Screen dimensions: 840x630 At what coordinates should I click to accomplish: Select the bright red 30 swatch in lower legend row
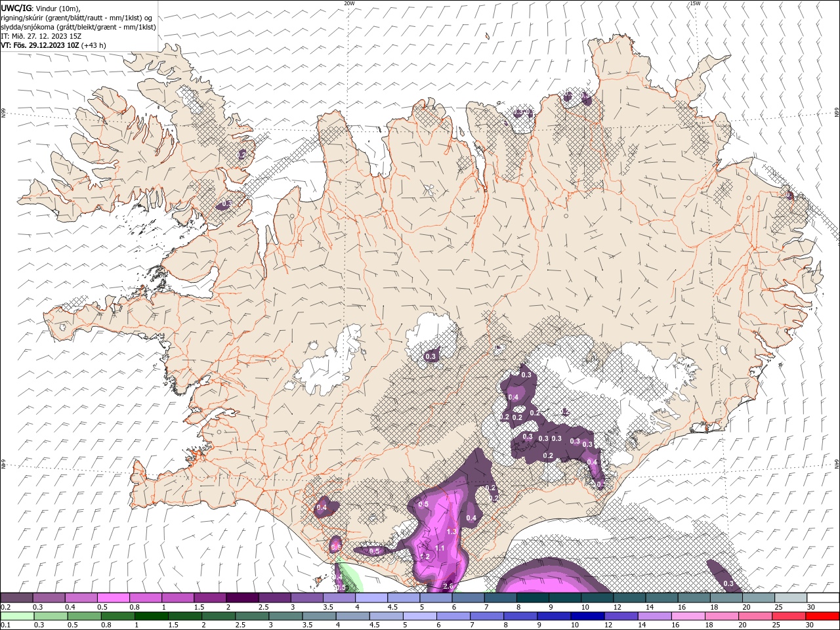822,616
